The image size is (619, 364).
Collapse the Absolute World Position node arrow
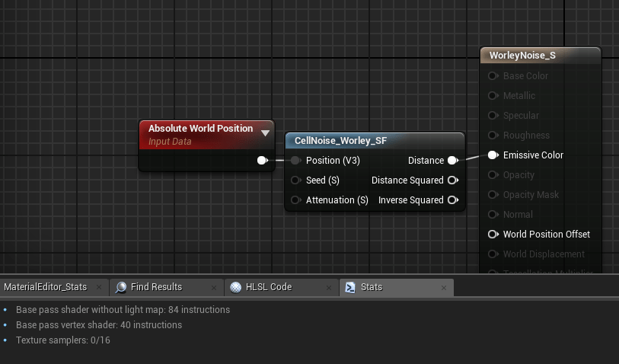(x=265, y=133)
